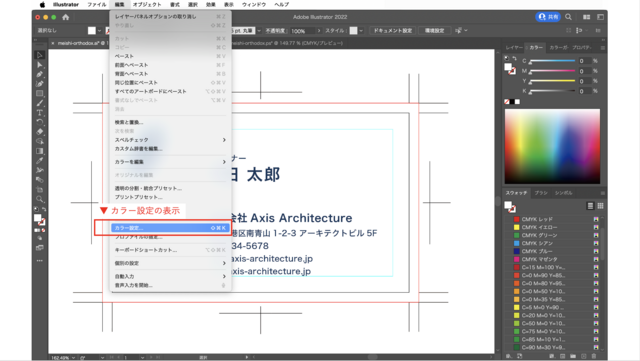Click the K black slider
This screenshot has height=361, width=640.
(x=552, y=91)
